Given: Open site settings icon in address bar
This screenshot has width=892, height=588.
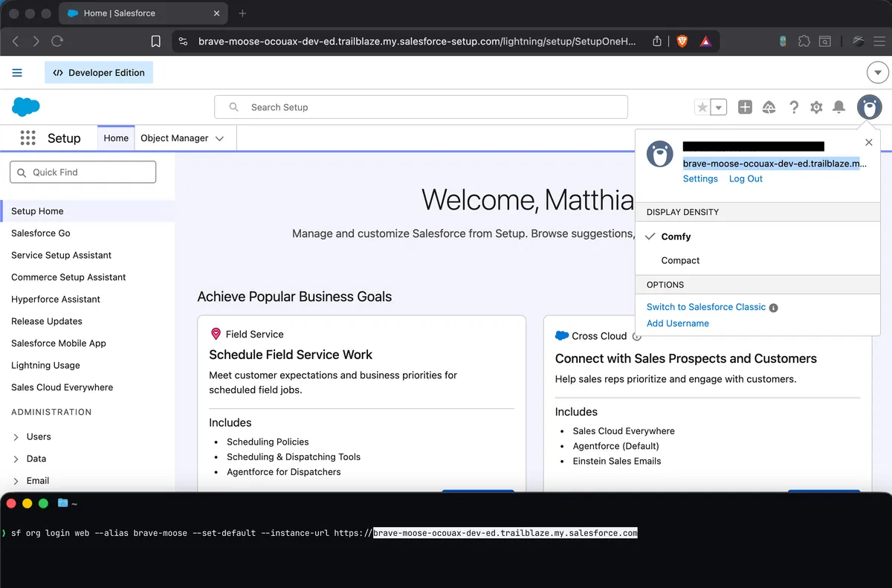Looking at the screenshot, I should click(184, 42).
